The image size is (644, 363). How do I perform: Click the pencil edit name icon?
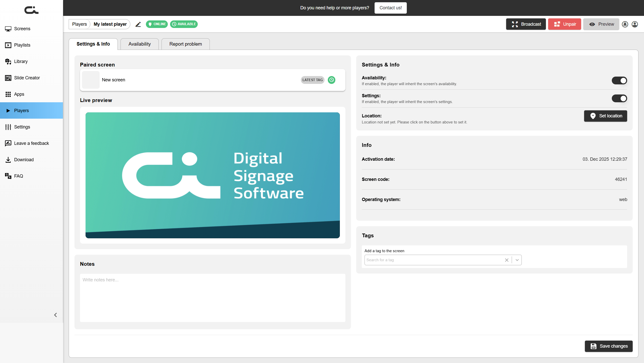138,24
